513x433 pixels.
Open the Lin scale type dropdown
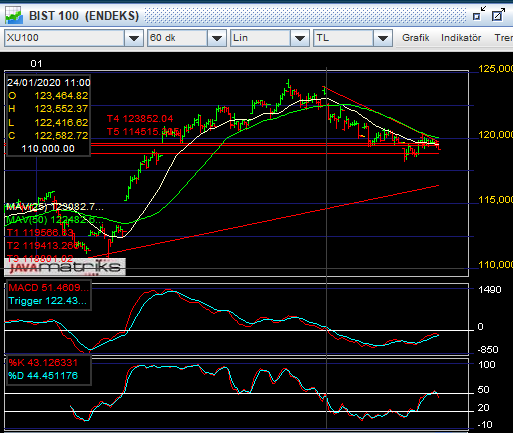(x=300, y=38)
